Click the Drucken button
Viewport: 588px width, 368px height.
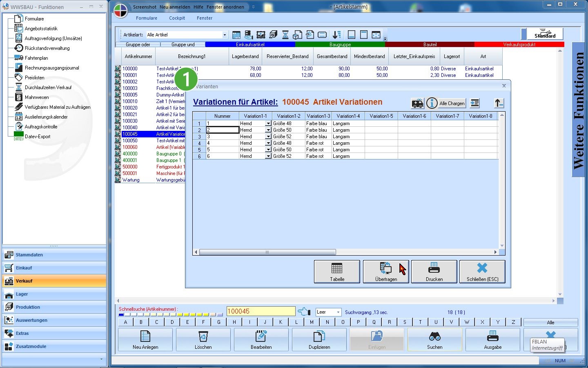point(434,272)
